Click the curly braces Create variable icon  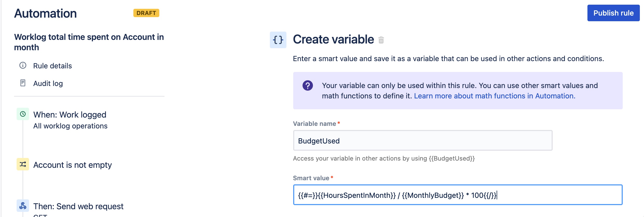(278, 40)
